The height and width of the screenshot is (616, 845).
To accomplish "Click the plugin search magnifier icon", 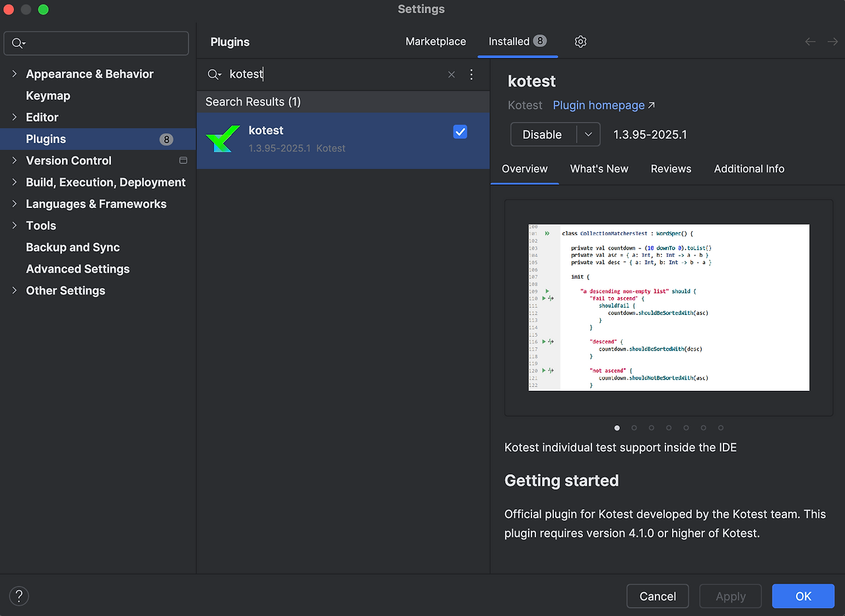I will [214, 75].
